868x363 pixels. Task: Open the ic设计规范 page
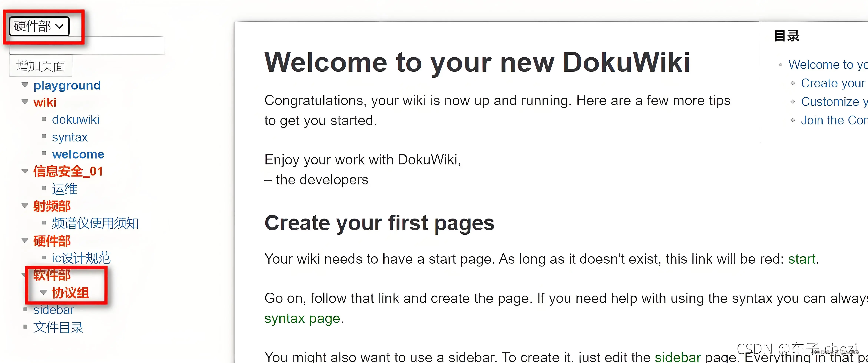click(81, 258)
